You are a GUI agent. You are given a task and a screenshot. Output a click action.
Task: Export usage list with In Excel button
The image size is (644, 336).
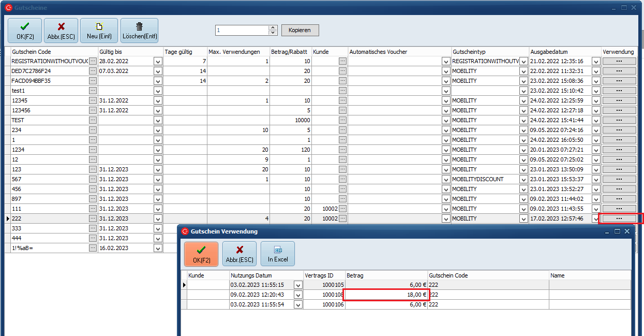point(278,254)
